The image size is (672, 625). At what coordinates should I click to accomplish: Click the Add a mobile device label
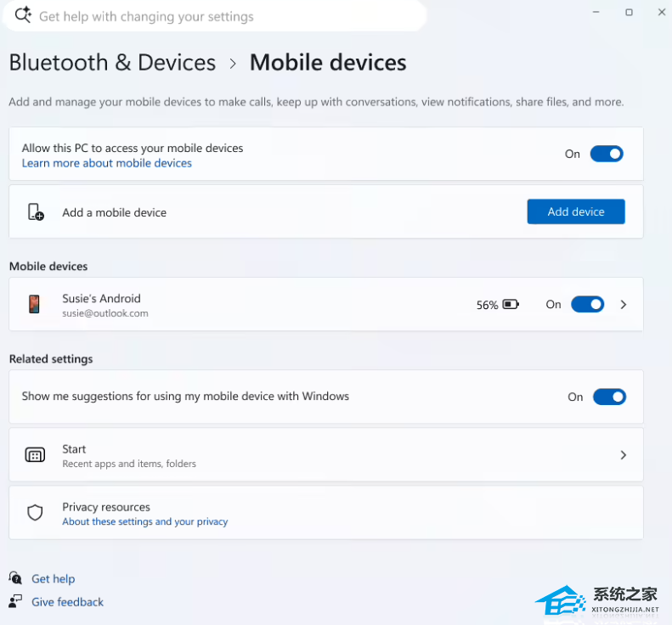tap(114, 212)
